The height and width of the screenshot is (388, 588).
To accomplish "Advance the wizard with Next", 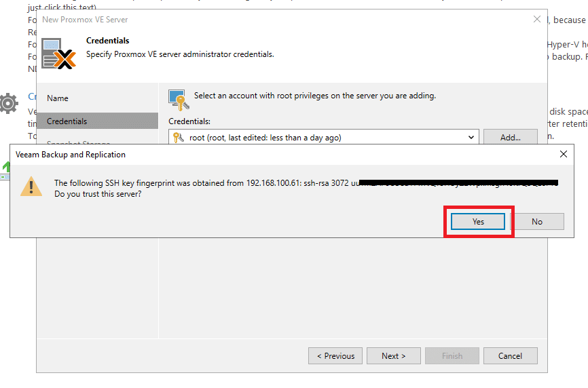I will [393, 356].
